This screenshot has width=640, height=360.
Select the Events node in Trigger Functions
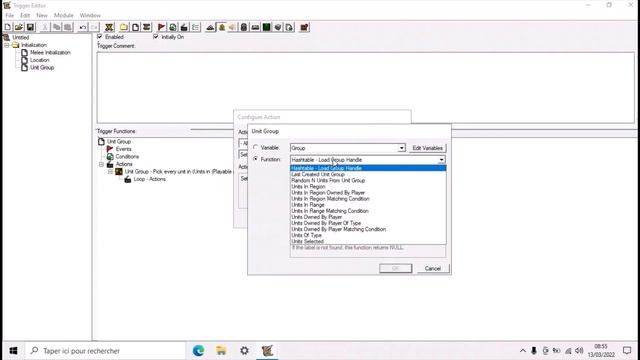point(123,149)
